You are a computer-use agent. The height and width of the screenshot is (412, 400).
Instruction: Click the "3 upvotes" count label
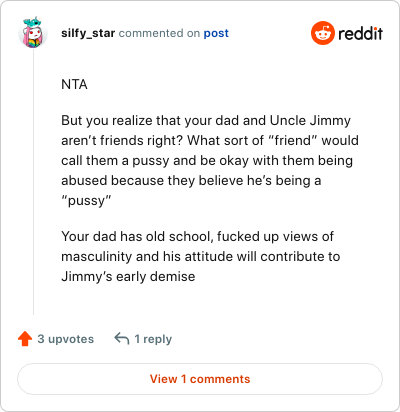pos(66,339)
